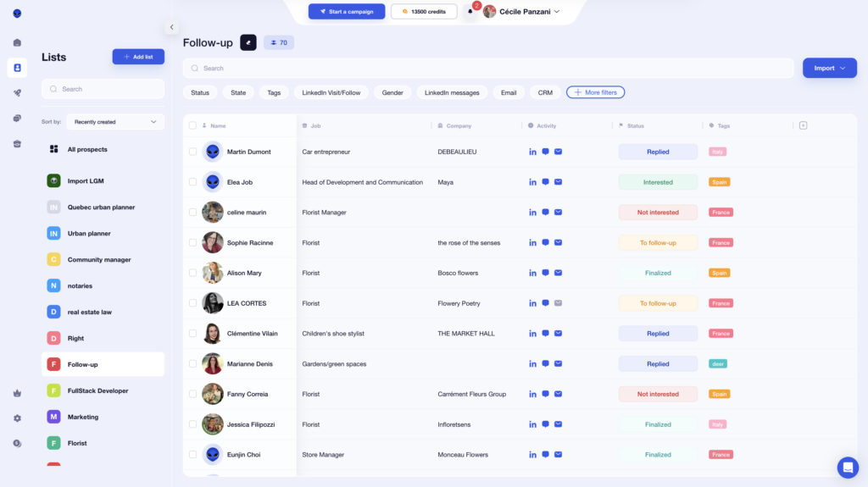
Task: Click the settings gear in left sidebar
Action: (17, 418)
